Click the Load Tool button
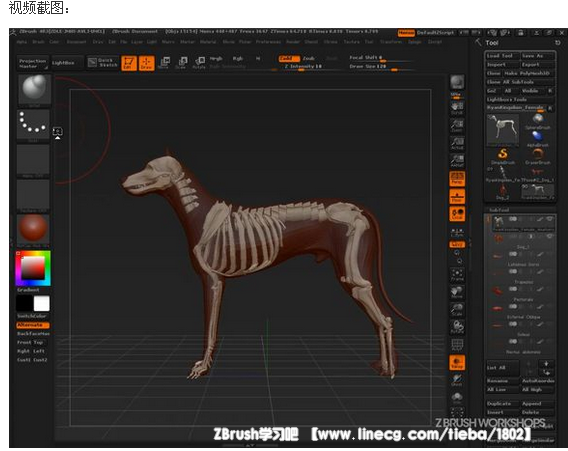The image size is (568, 451). 502,56
